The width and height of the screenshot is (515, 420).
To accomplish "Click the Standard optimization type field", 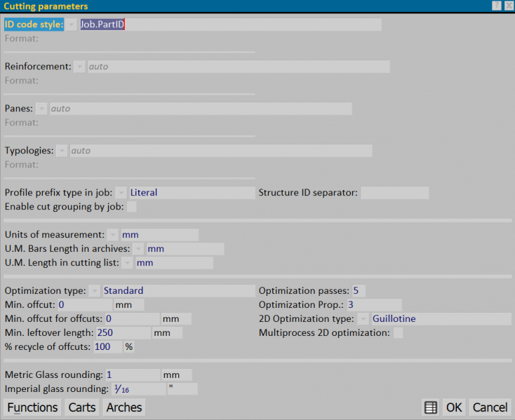I will pyautogui.click(x=179, y=291).
